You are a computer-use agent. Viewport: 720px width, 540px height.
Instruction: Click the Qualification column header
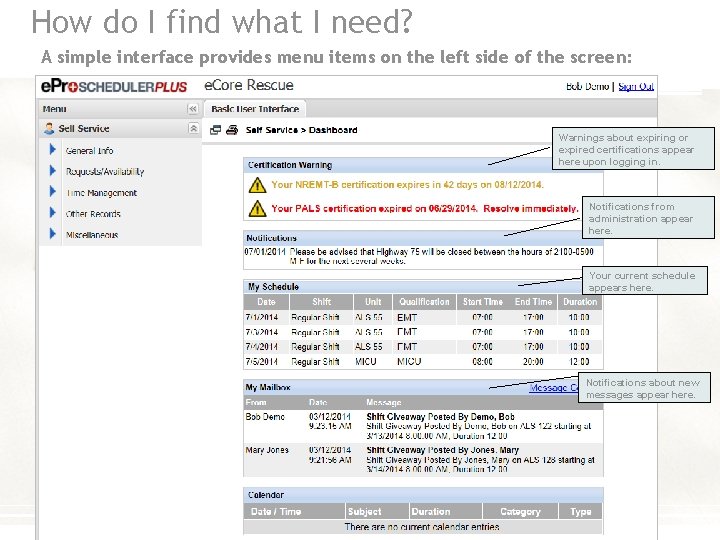(x=424, y=302)
